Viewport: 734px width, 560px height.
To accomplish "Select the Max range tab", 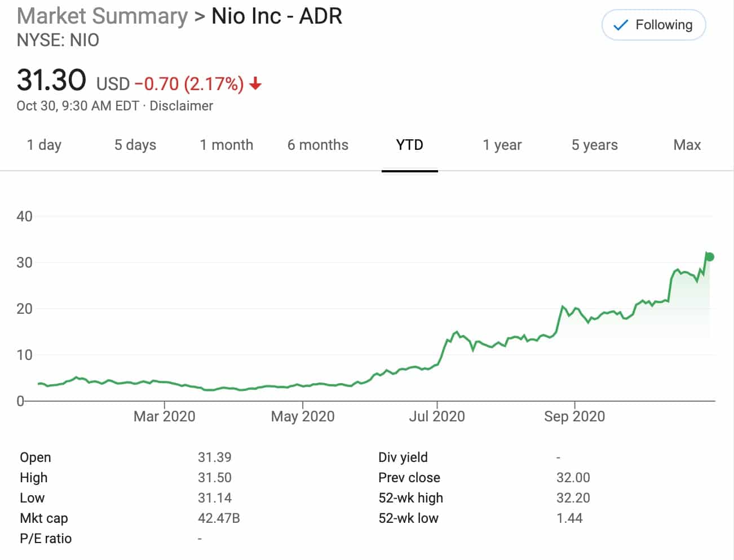I will pyautogui.click(x=687, y=145).
